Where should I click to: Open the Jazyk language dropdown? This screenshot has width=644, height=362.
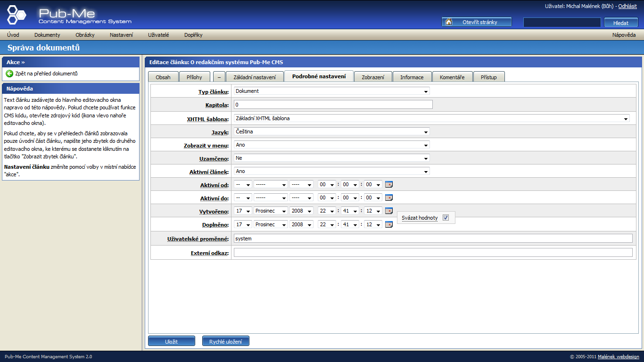pos(332,132)
